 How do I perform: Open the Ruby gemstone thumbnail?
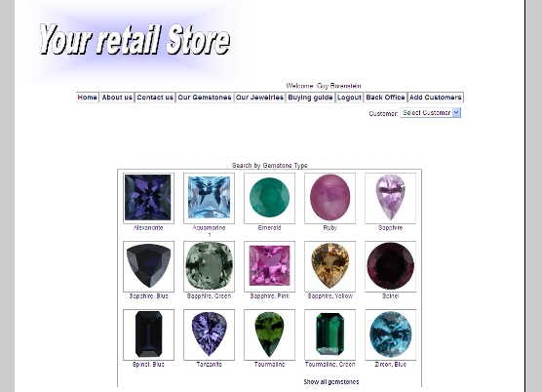329,198
